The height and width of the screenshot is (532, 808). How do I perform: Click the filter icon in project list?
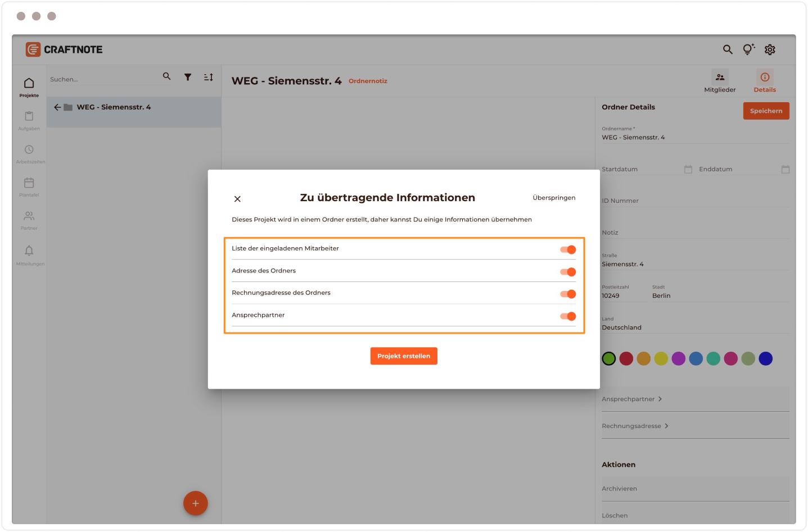tap(188, 77)
